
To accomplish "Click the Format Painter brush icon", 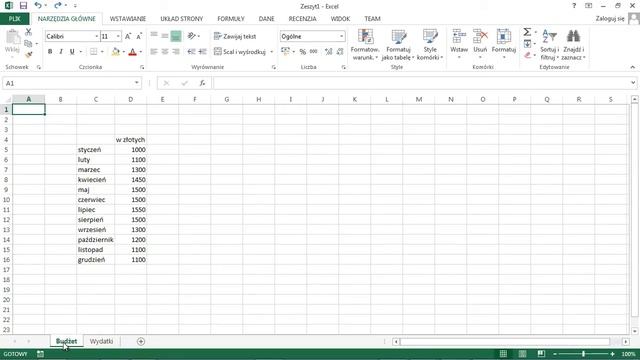I will [29, 54].
